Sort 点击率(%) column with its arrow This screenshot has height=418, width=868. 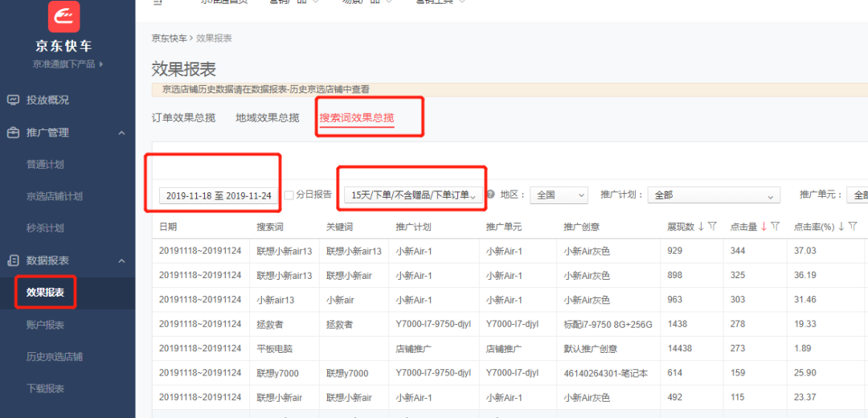coord(841,226)
